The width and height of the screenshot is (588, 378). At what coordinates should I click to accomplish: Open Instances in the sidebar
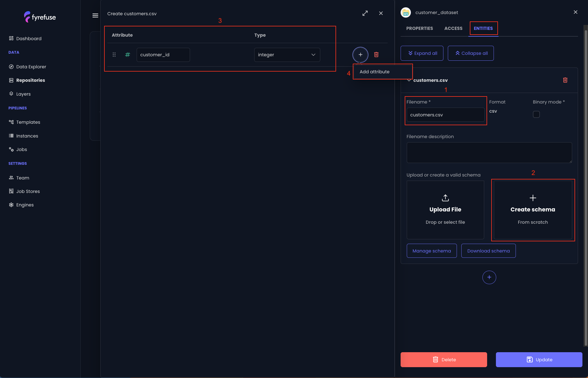[27, 136]
